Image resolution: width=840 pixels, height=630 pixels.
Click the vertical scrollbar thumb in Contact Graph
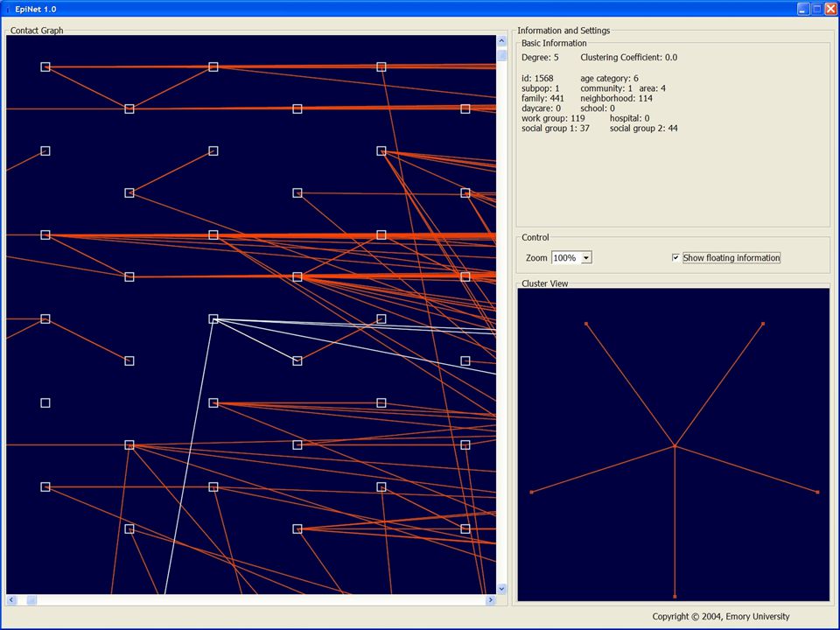[x=502, y=55]
